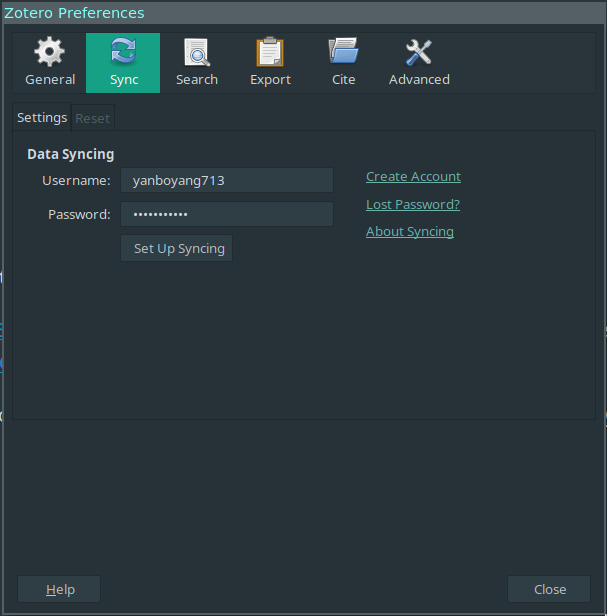Follow the Lost Password? link

pyautogui.click(x=413, y=204)
